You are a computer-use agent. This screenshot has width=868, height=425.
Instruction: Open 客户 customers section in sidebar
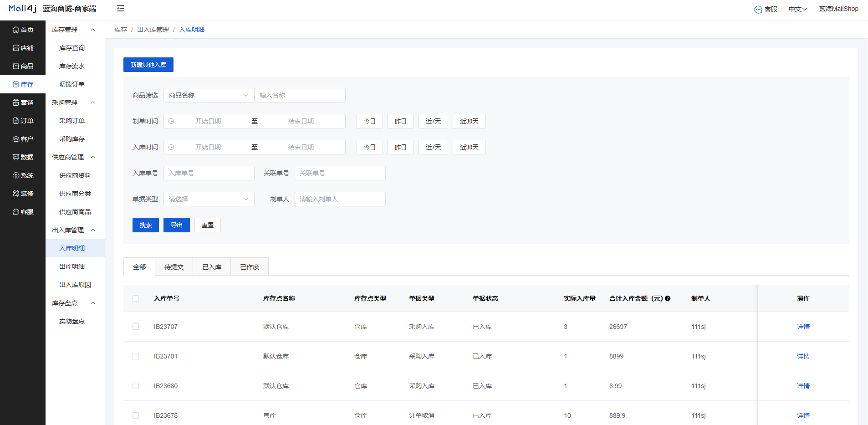click(x=23, y=139)
